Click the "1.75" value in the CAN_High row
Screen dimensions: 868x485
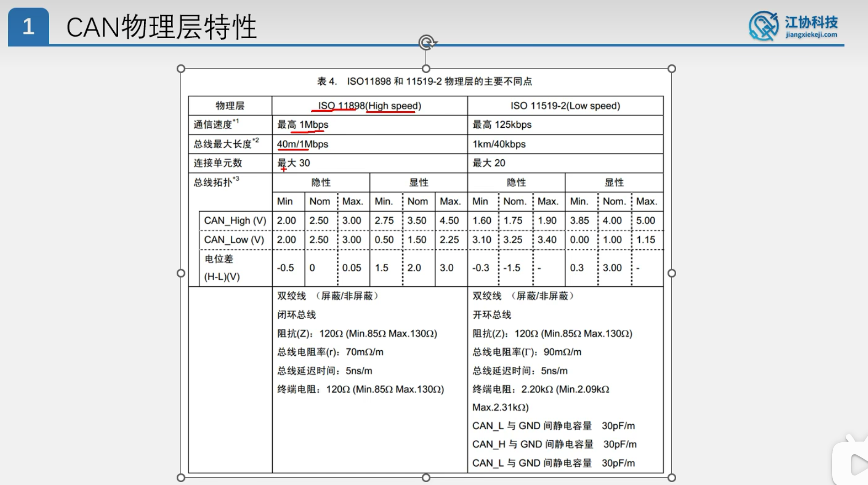coord(513,221)
